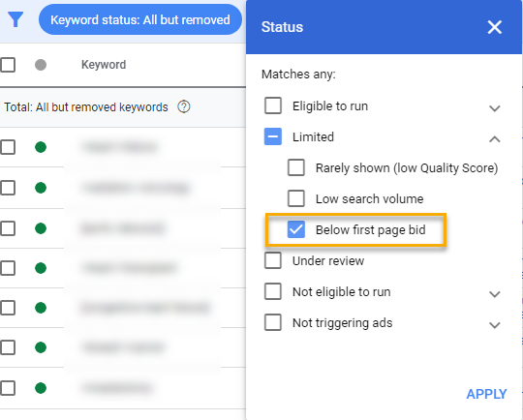The width and height of the screenshot is (523, 420).
Task: Click the Keyword status filter chip
Action: point(140,19)
